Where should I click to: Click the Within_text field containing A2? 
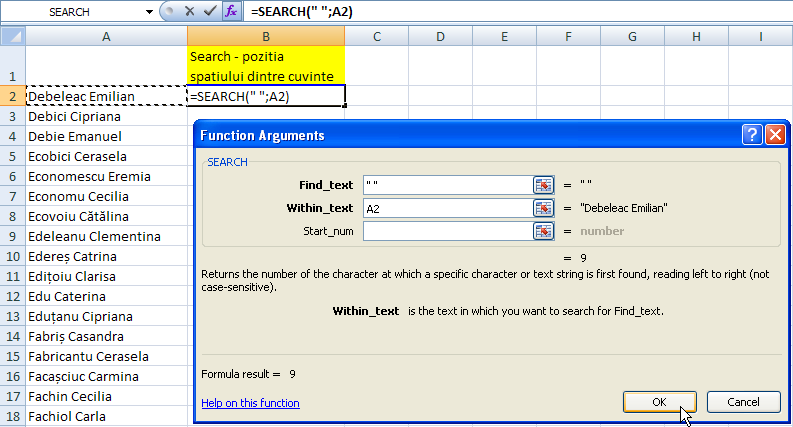click(448, 208)
